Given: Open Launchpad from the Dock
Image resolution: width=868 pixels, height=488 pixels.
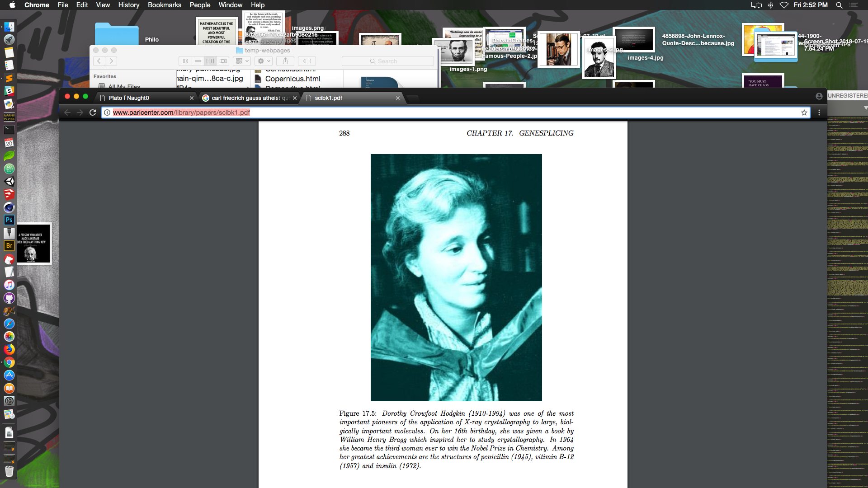Looking at the screenshot, I should (9, 40).
